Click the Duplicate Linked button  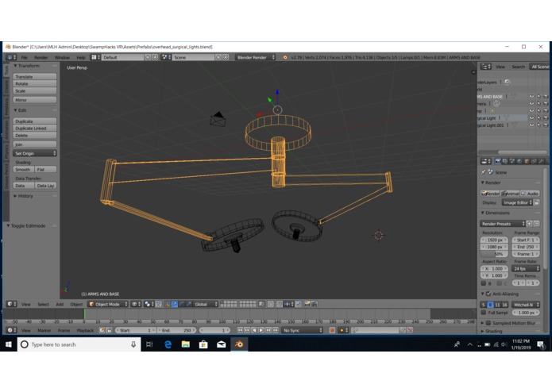point(34,128)
